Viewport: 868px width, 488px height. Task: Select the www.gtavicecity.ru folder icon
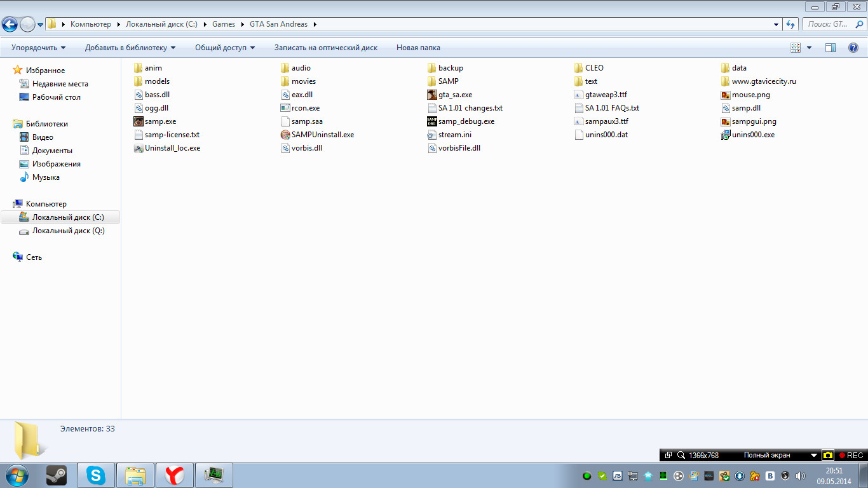pos(726,81)
